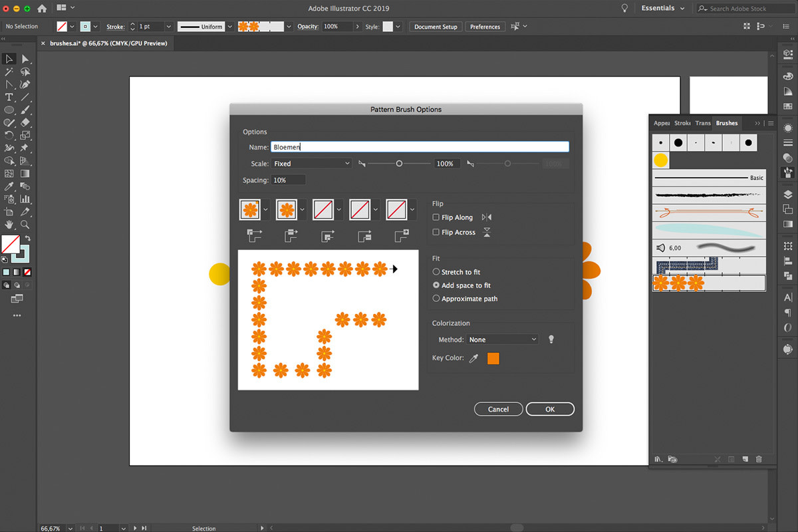
Task: Open Brush Libraries menu icon
Action: tap(658, 459)
